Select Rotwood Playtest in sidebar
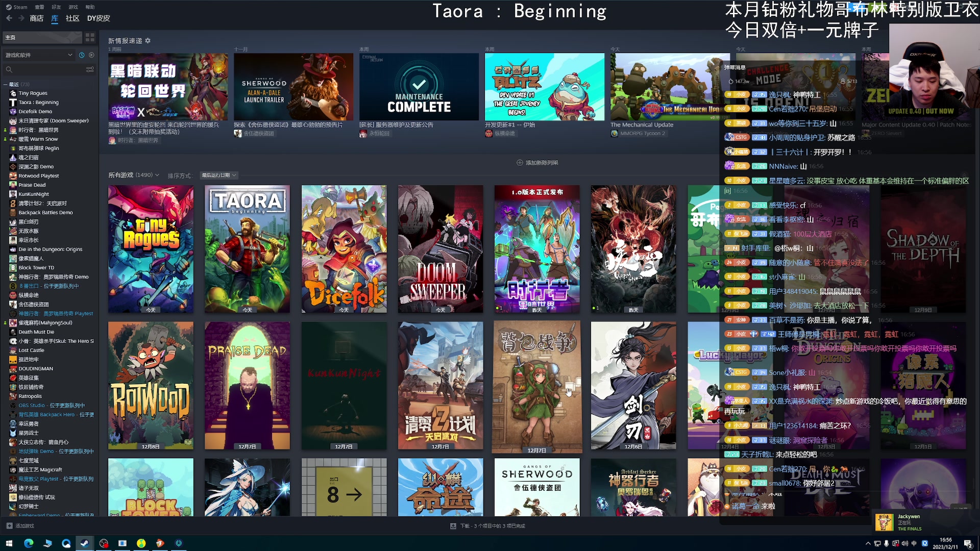Viewport: 980px width, 551px height. 39,176
